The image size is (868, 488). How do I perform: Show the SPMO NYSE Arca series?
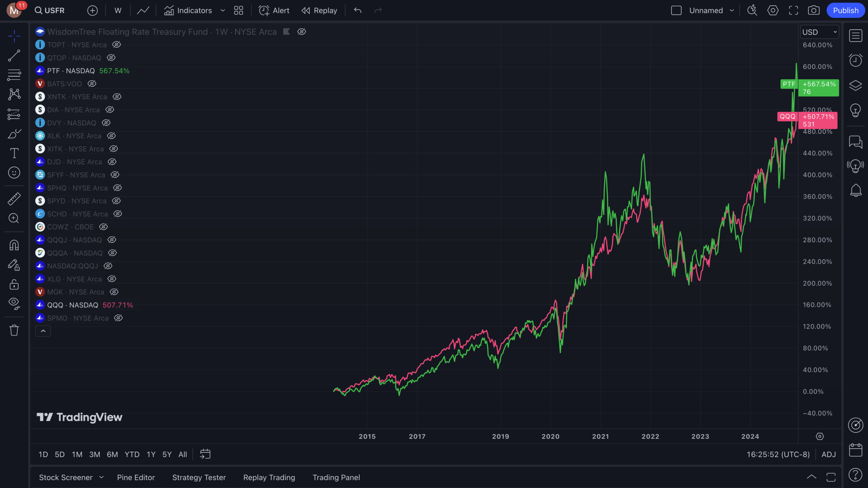pos(118,318)
